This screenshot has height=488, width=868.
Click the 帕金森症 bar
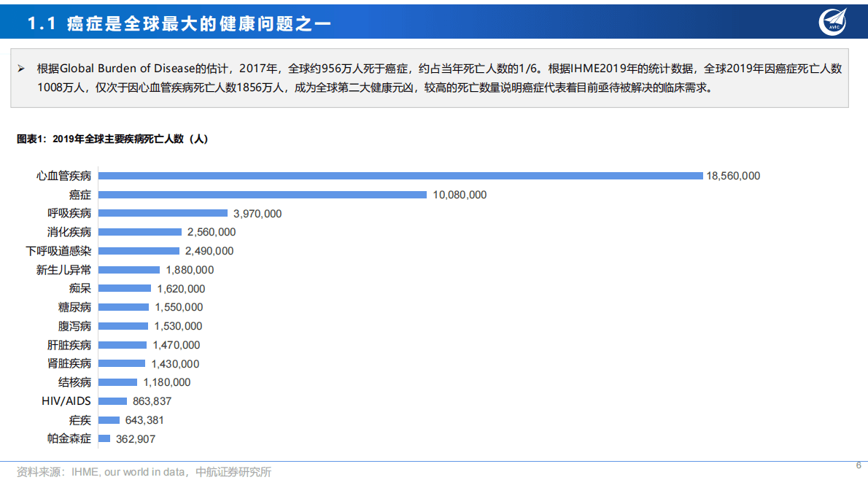pyautogui.click(x=104, y=438)
